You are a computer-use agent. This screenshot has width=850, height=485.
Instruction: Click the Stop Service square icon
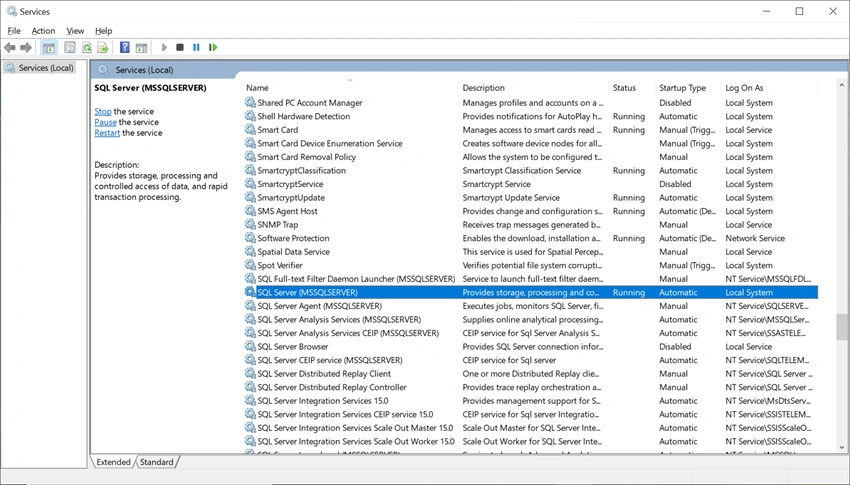tap(180, 48)
